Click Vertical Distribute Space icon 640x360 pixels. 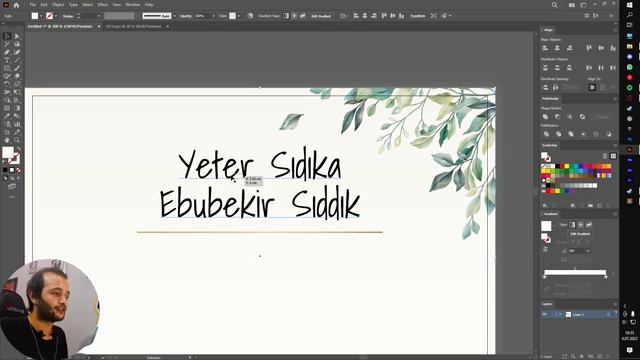click(545, 87)
